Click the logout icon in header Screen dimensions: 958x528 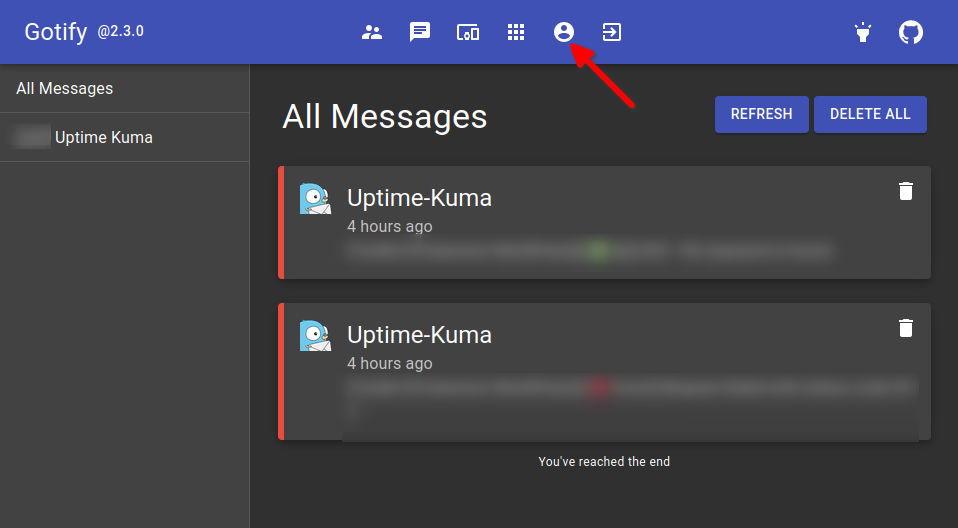point(612,32)
